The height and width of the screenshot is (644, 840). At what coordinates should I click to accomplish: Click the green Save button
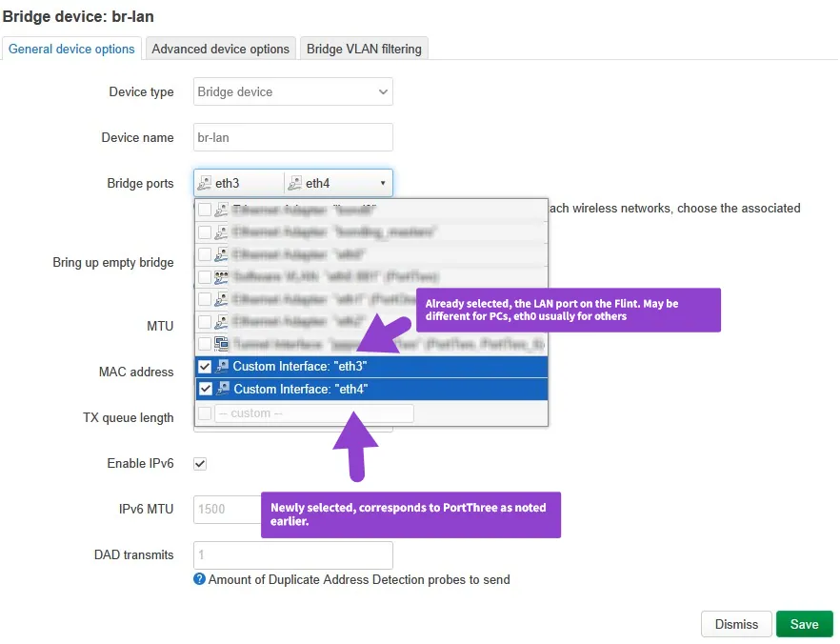click(x=804, y=624)
